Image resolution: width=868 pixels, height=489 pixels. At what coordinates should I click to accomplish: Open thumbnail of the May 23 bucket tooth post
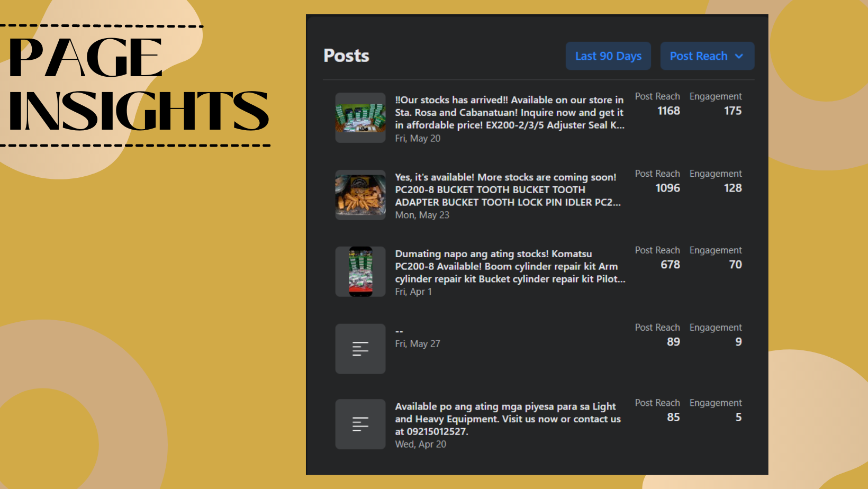(360, 195)
